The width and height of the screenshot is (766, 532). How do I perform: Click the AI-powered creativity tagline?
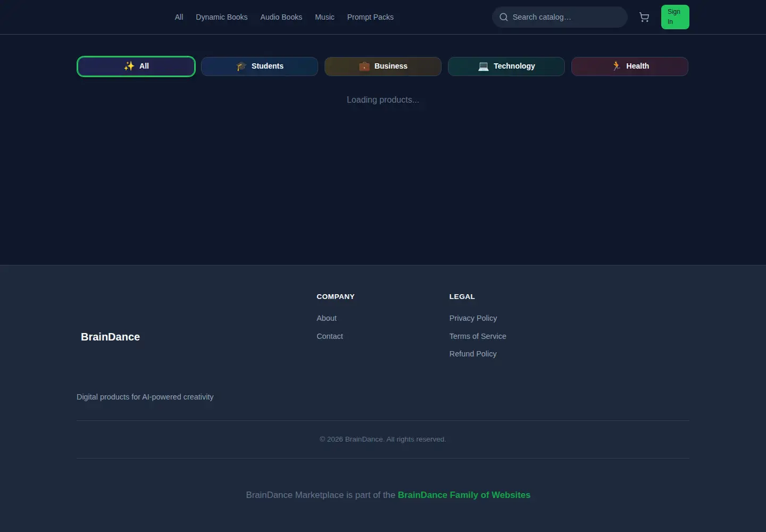(145, 397)
